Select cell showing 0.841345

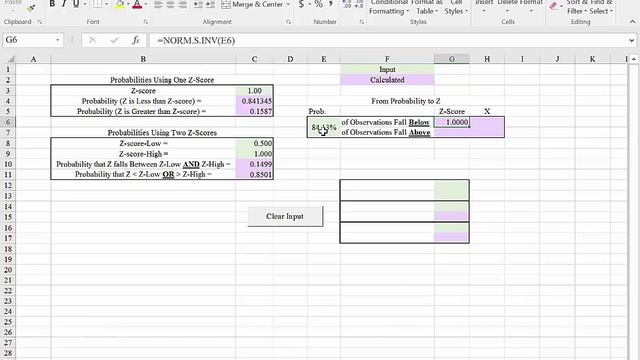pos(254,101)
